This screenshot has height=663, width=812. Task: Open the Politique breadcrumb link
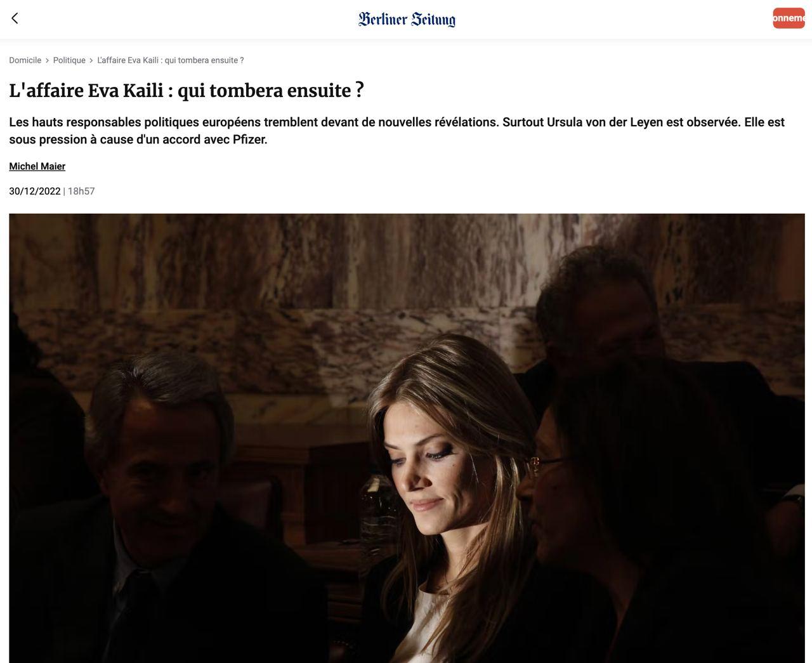(x=69, y=60)
